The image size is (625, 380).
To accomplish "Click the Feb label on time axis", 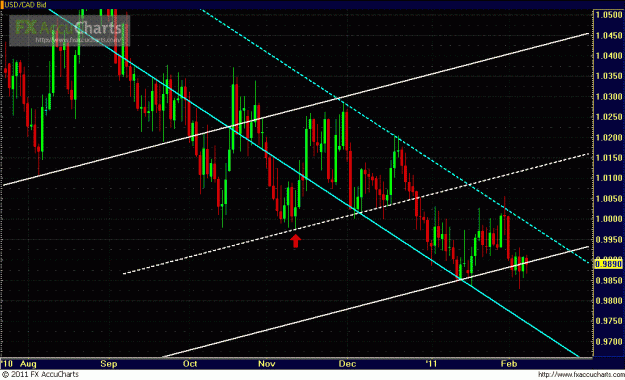I will (x=509, y=364).
